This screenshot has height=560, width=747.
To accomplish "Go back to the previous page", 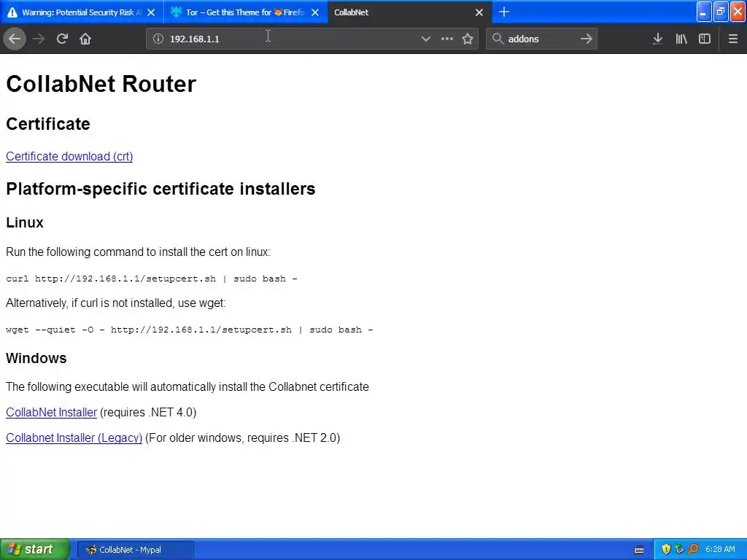I will [15, 39].
